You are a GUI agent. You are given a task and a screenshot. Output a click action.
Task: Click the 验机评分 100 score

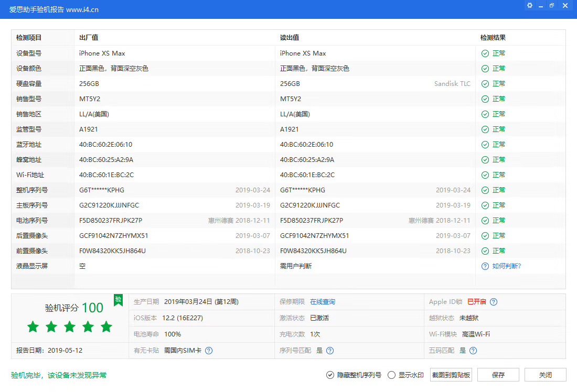(74, 308)
